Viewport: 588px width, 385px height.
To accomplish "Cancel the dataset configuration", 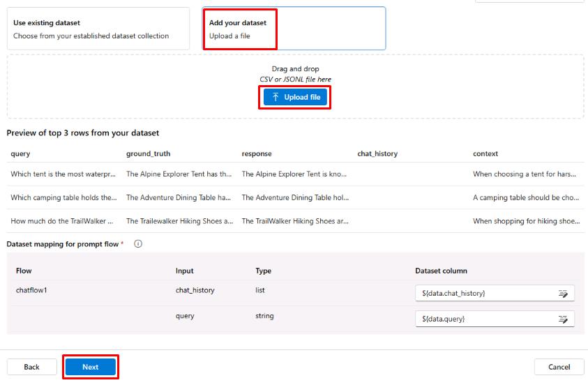I will point(559,367).
